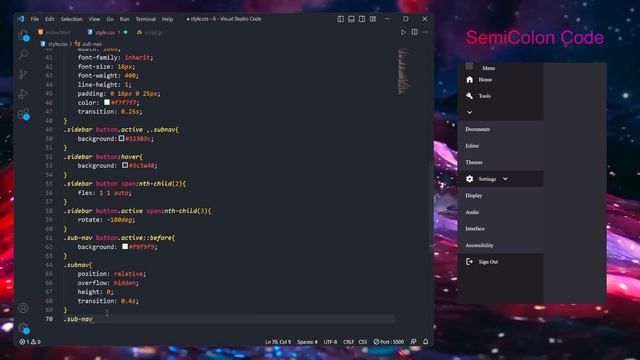Open color picker for #f7f7f7 swatch
The height and width of the screenshot is (360, 640).
pos(107,102)
